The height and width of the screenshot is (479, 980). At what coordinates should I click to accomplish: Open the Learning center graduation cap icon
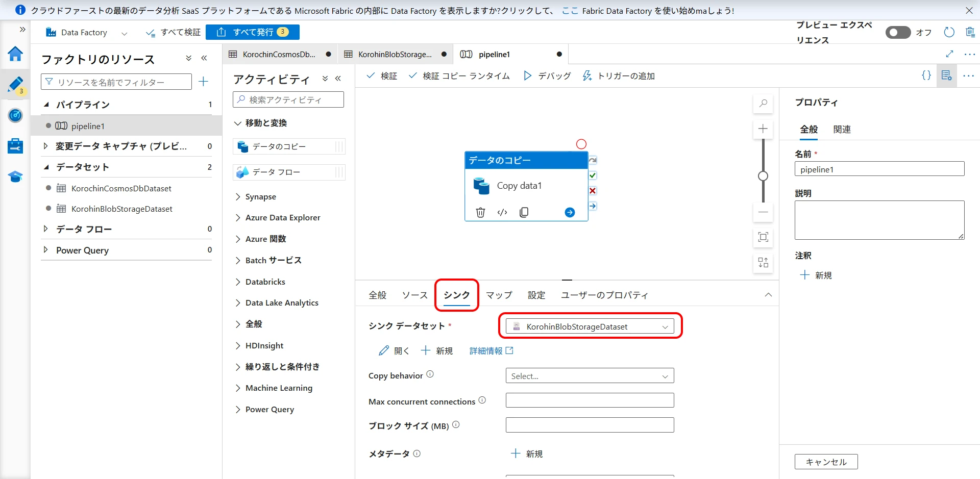click(x=15, y=177)
